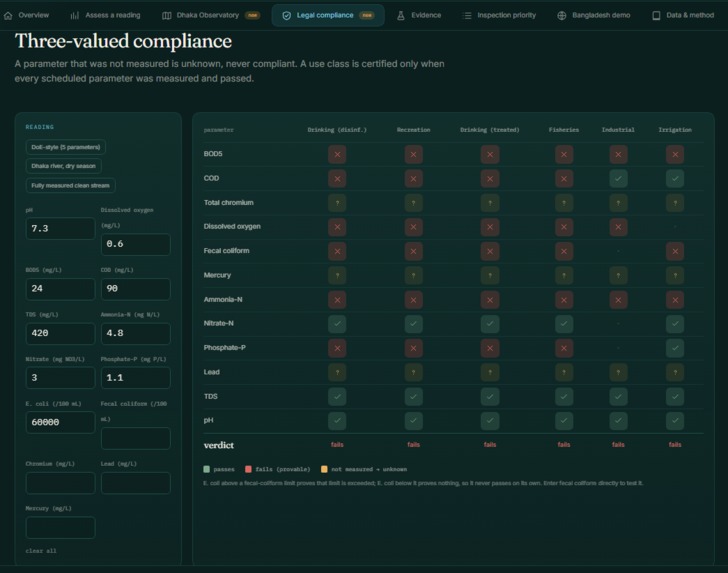Edit the BOD5 input showing 24
728x573 pixels.
pyautogui.click(x=60, y=288)
